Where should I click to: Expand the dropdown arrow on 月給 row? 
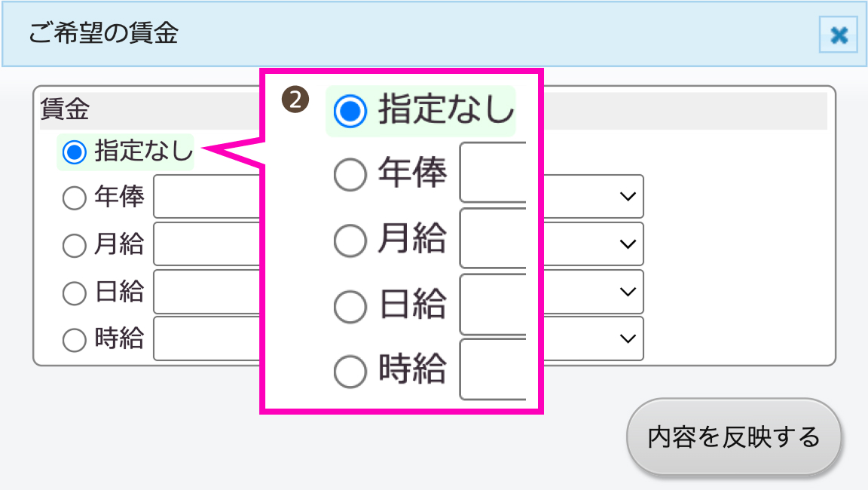point(626,244)
